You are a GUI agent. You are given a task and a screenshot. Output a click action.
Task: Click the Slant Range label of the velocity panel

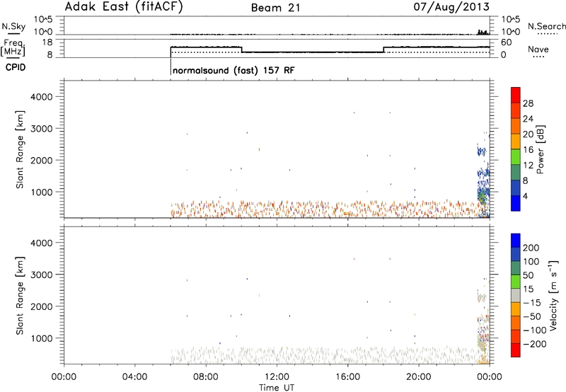click(x=20, y=296)
